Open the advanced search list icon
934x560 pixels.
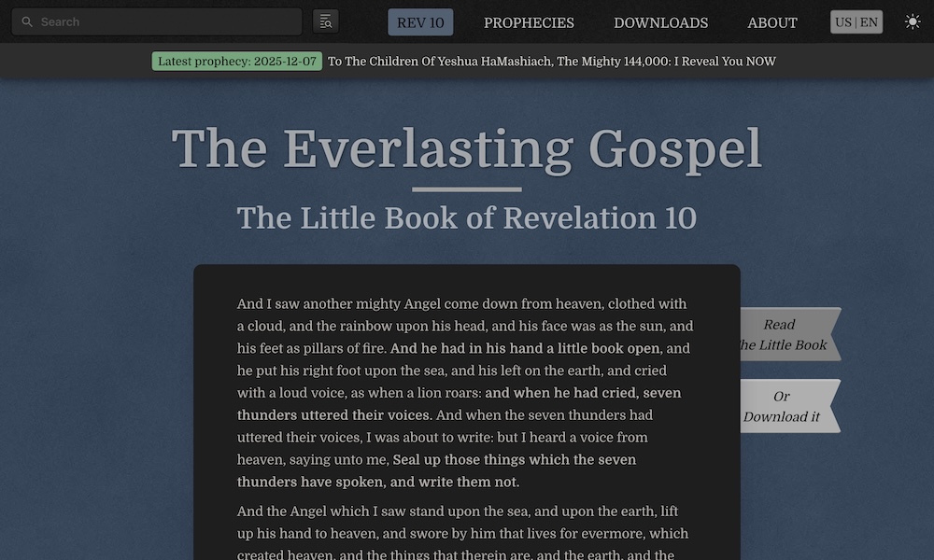pyautogui.click(x=326, y=21)
